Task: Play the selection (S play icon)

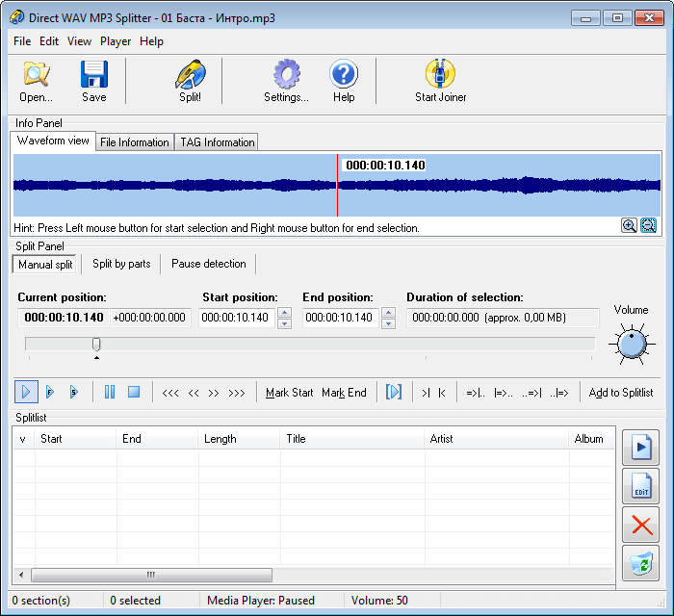Action: pos(74,392)
